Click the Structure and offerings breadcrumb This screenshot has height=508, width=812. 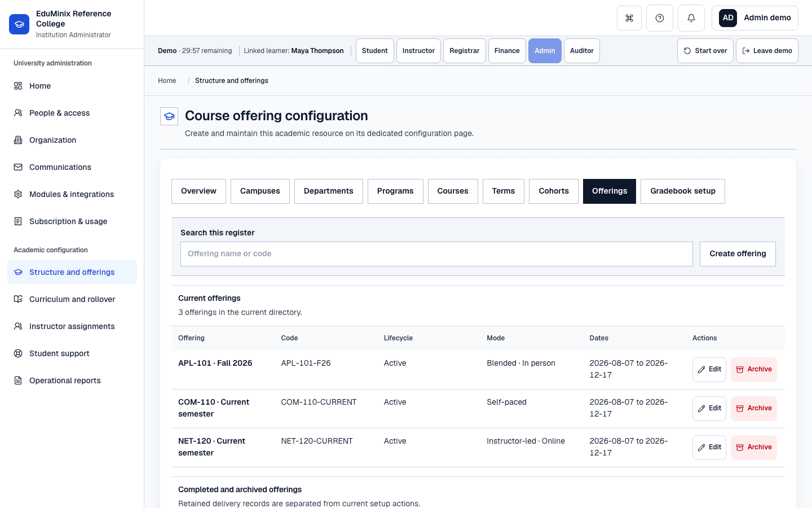click(232, 81)
